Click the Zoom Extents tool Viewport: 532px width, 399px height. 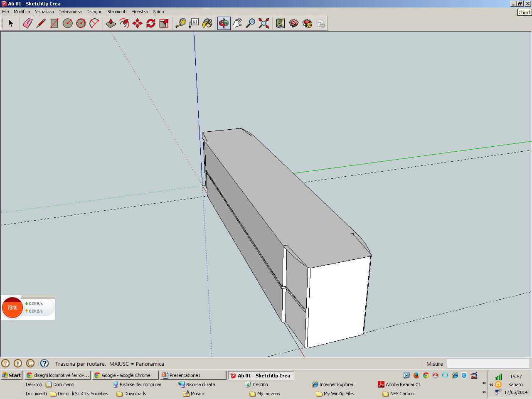(x=264, y=23)
